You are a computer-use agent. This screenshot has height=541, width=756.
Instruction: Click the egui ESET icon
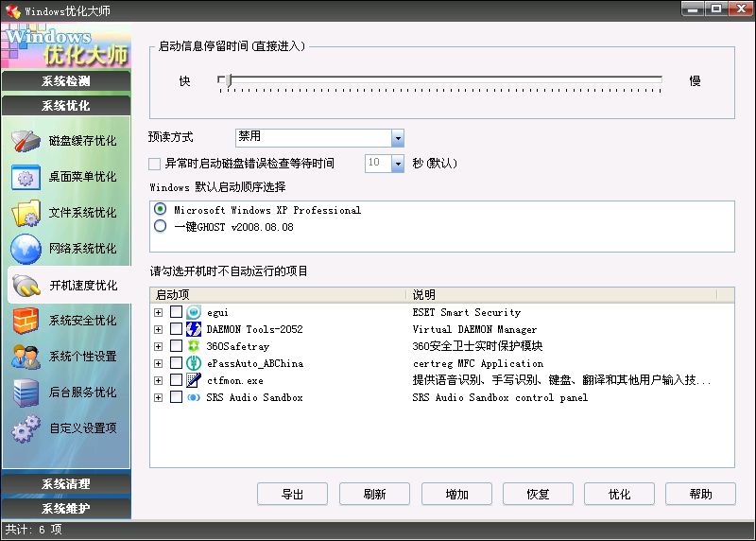(194, 312)
